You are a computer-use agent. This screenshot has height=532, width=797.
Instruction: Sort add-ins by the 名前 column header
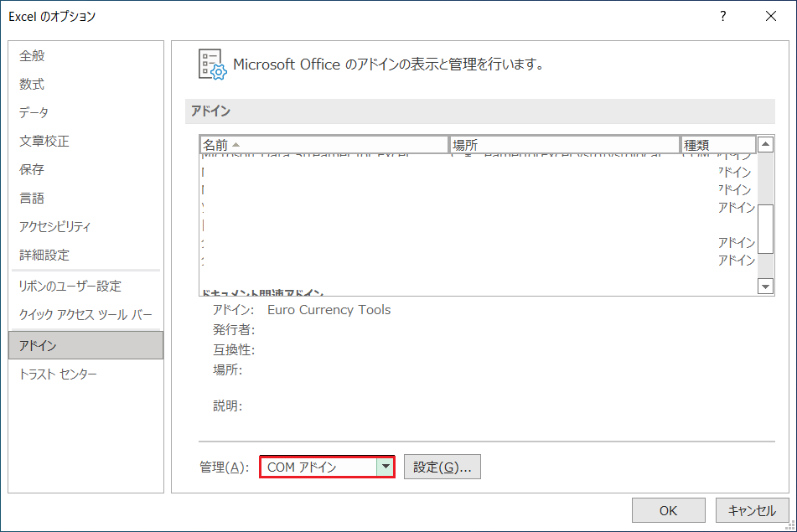[x=323, y=145]
